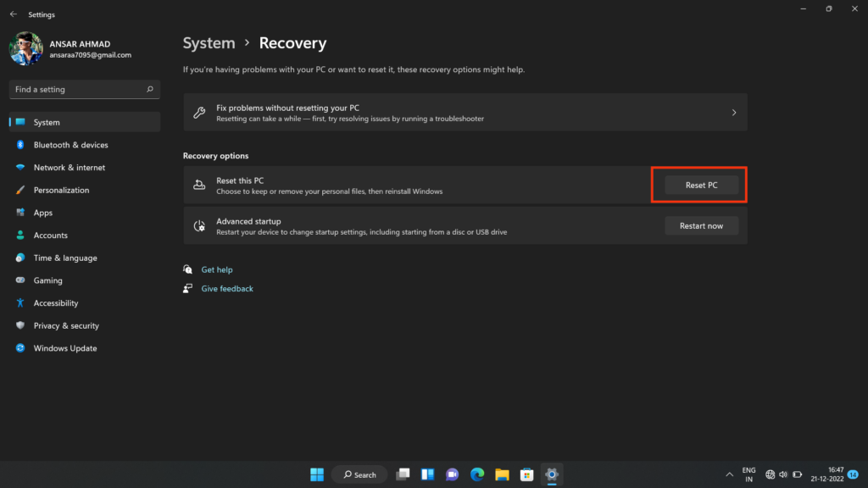Click the Reset this PC icon
This screenshot has height=488, width=868.
point(199,186)
